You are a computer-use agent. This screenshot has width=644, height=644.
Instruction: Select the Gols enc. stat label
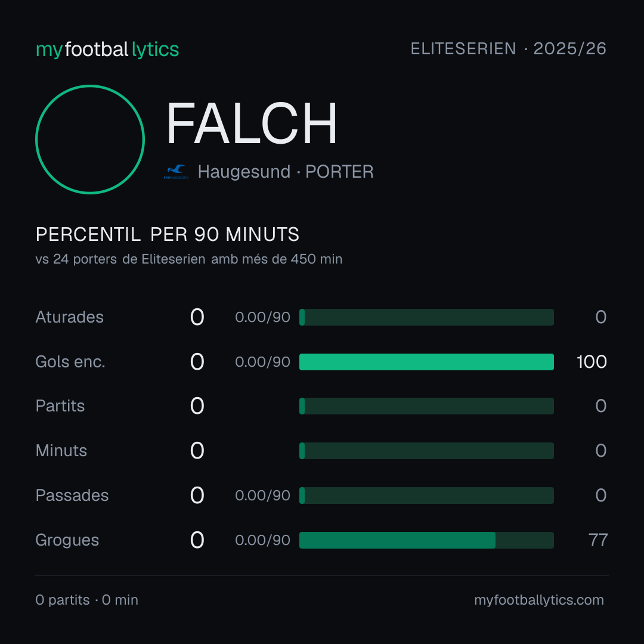click(70, 362)
